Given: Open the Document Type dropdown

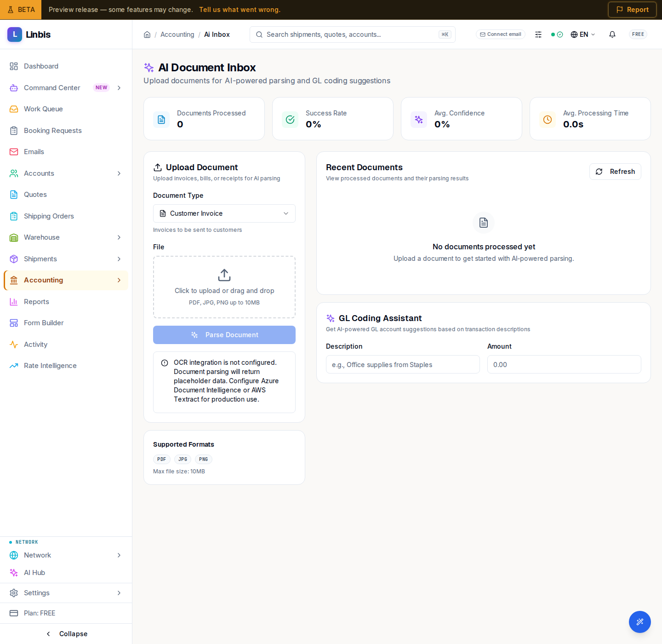Looking at the screenshot, I should [x=224, y=213].
